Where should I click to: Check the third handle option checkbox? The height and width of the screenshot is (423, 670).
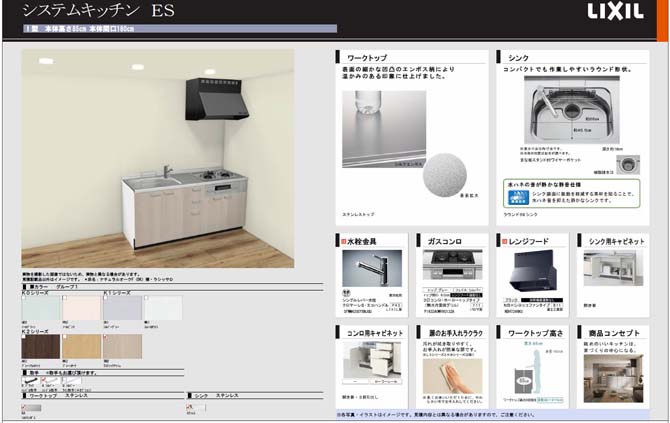point(65,379)
